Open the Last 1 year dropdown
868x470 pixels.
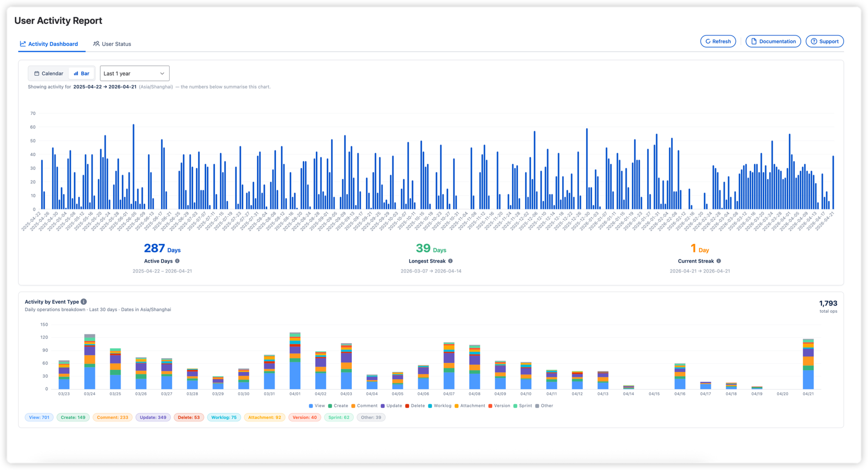pos(134,73)
